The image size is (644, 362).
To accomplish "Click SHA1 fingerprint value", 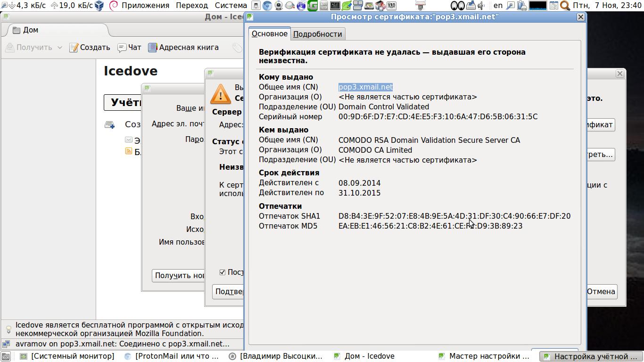I will tap(454, 216).
